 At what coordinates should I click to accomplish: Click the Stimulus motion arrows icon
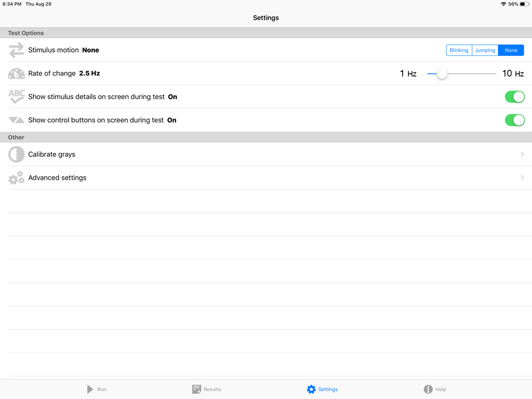point(16,50)
